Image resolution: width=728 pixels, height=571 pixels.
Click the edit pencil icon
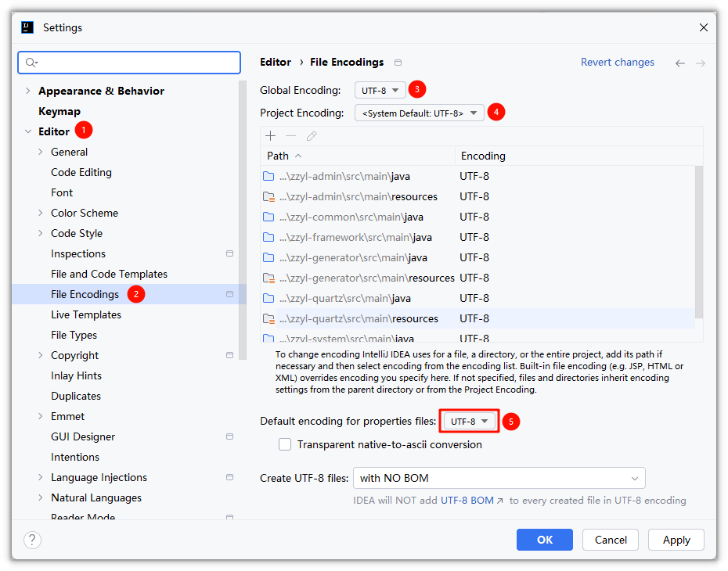312,136
